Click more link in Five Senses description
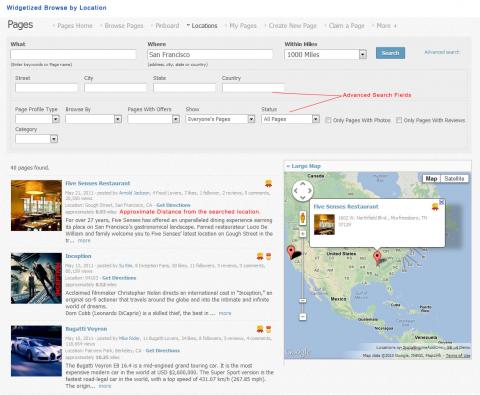 coord(84,241)
